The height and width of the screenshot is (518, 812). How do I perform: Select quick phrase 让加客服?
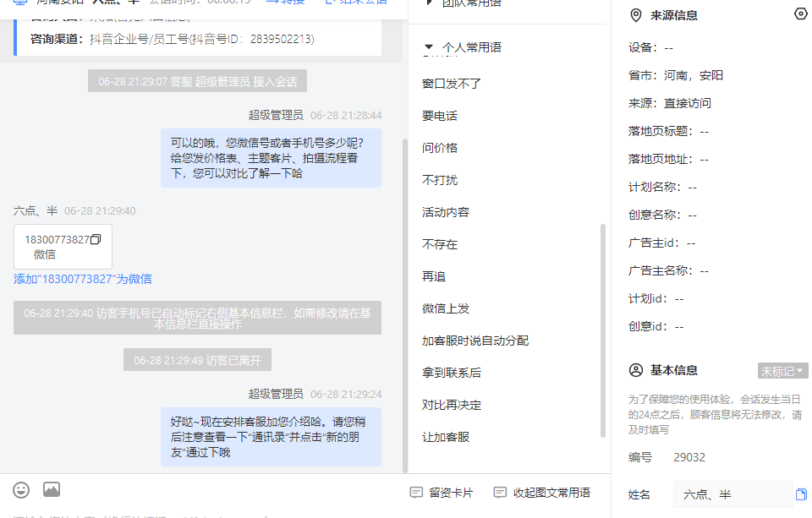click(446, 437)
